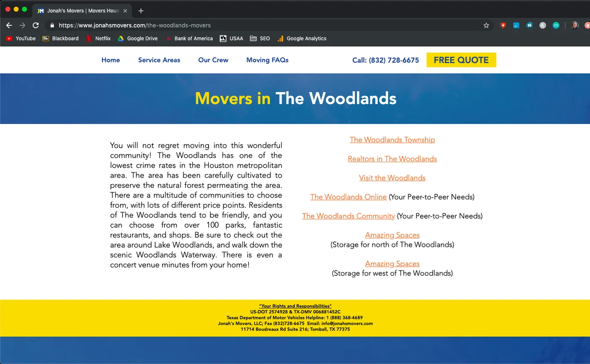Image resolution: width=590 pixels, height=364 pixels.
Task: Click the orange up-arrow update icon
Action: (x=587, y=25)
